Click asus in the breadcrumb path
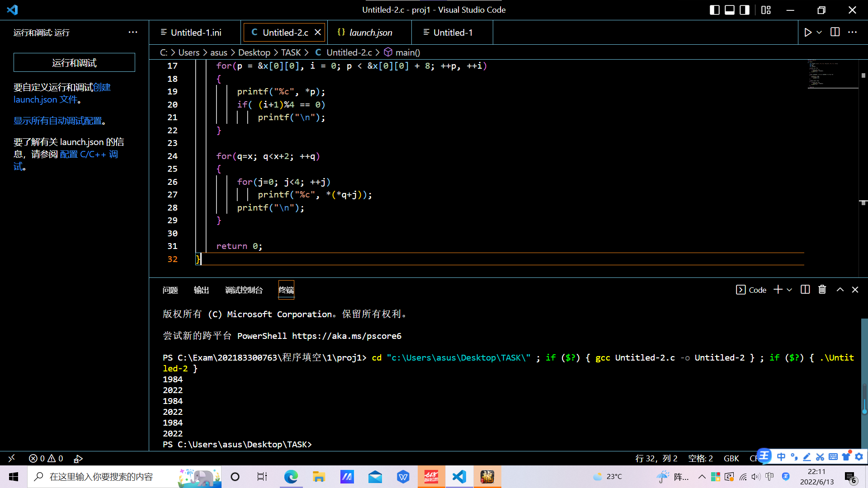This screenshot has width=868, height=488. 219,52
